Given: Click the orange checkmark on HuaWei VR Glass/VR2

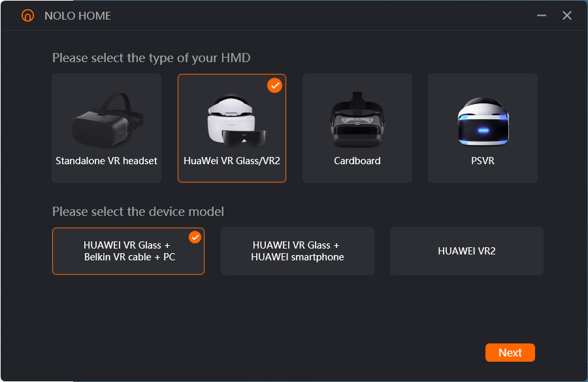Looking at the screenshot, I should (275, 86).
